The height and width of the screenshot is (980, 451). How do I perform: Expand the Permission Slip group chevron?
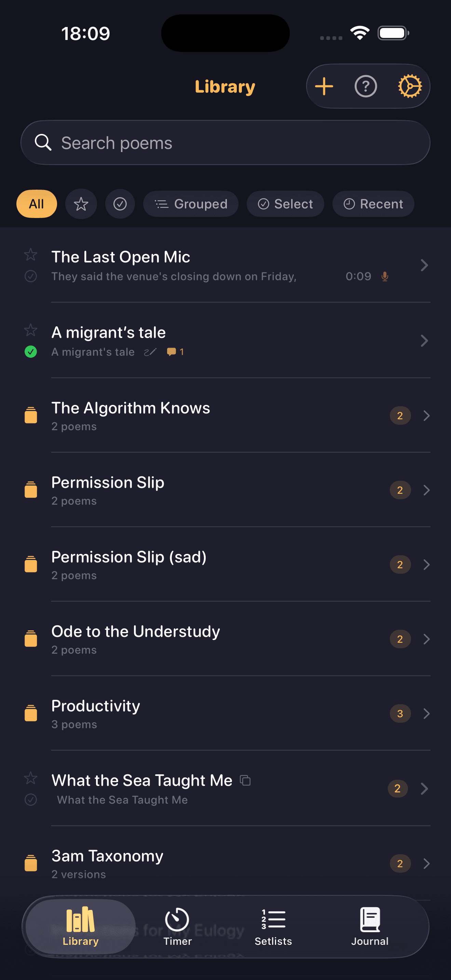pyautogui.click(x=426, y=490)
